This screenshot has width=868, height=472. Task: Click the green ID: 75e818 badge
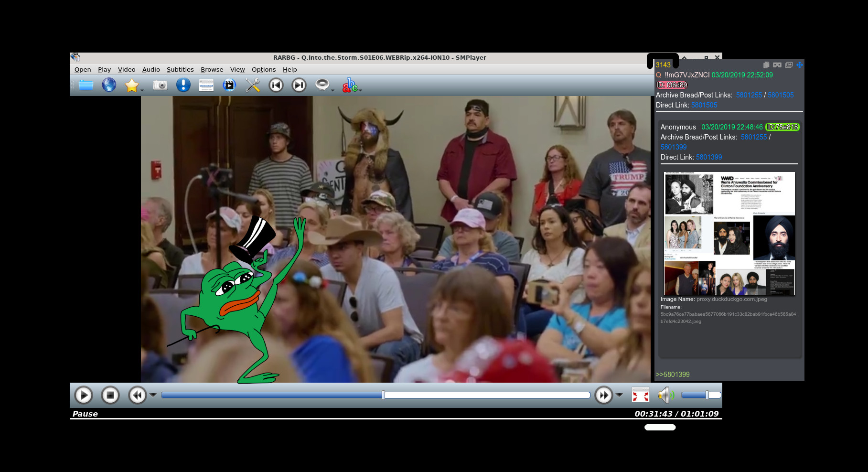782,127
